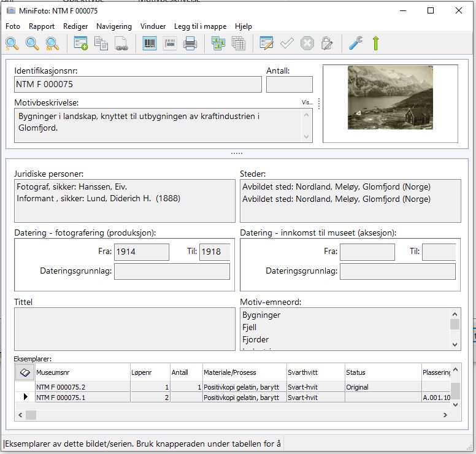Open the Legg til i mappe menu

coord(200,26)
